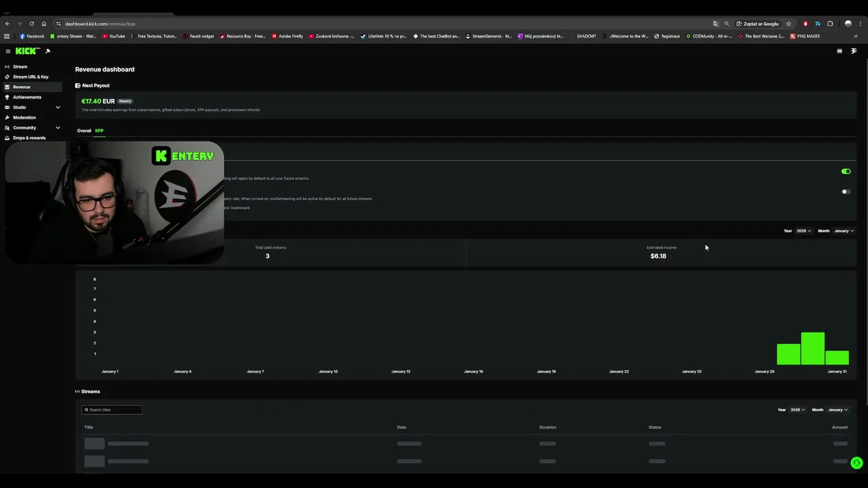Screen dimensions: 868x488
Task: Reload the page with refresh icon
Action: 32,24
